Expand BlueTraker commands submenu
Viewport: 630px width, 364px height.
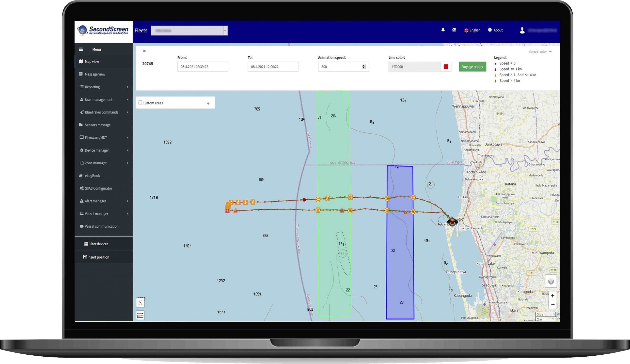coord(104,112)
